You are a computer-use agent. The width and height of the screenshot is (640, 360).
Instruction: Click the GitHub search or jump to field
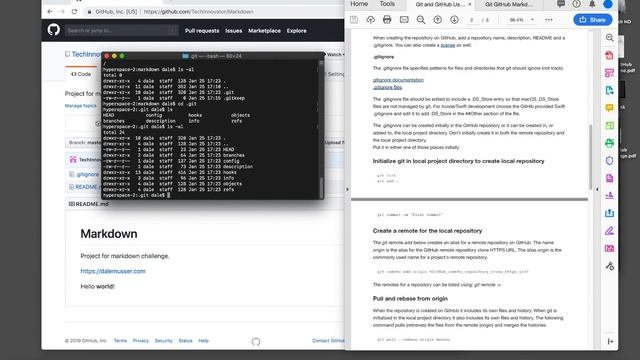click(121, 30)
